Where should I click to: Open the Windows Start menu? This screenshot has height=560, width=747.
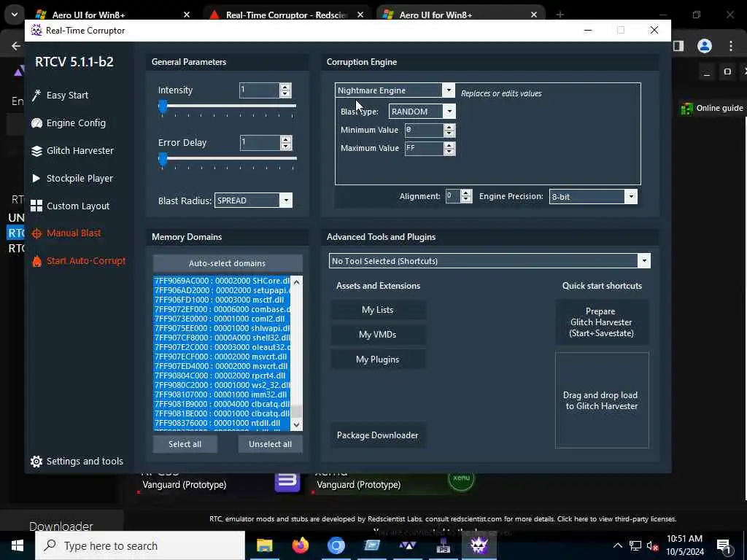pyautogui.click(x=18, y=545)
